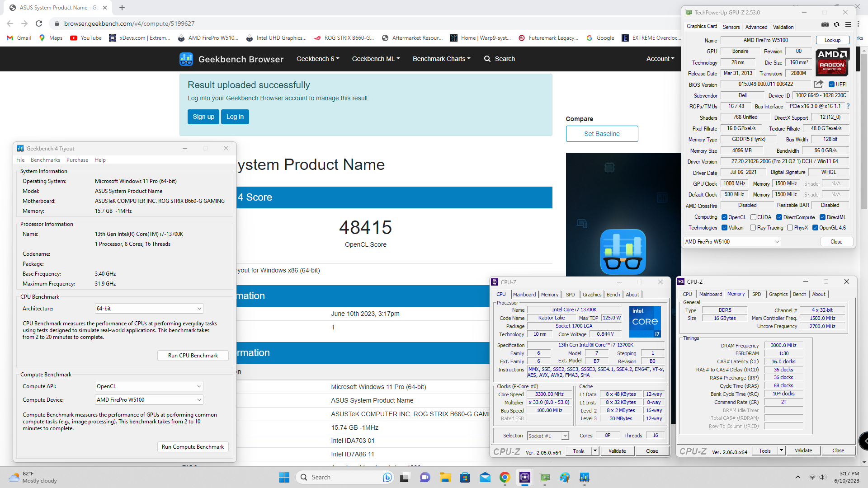This screenshot has width=868, height=488.
Task: Toggle the OpenCL checkbox in GPU-Z
Action: coord(724,217)
